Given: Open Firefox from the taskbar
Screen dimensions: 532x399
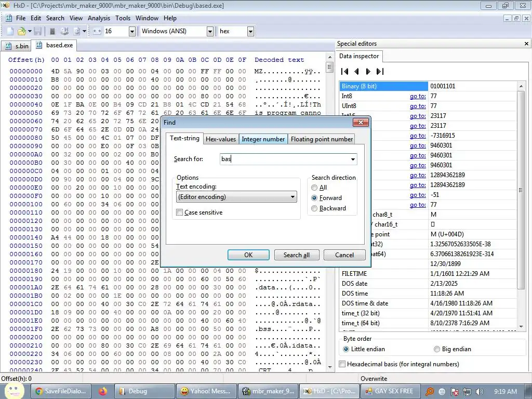Looking at the screenshot, I should pyautogui.click(x=102, y=391).
